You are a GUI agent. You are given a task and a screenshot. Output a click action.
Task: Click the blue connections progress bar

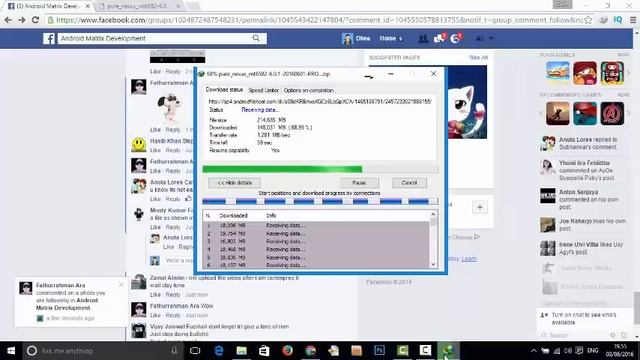click(320, 201)
